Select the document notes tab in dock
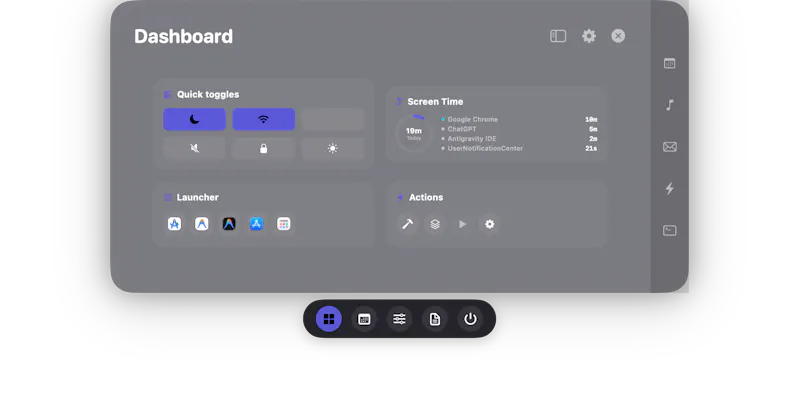The height and width of the screenshot is (412, 800). pyautogui.click(x=435, y=319)
